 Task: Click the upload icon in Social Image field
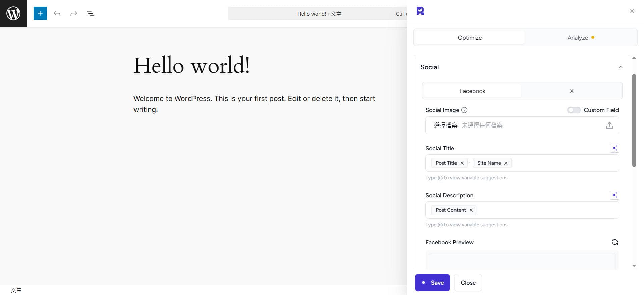[x=609, y=126]
